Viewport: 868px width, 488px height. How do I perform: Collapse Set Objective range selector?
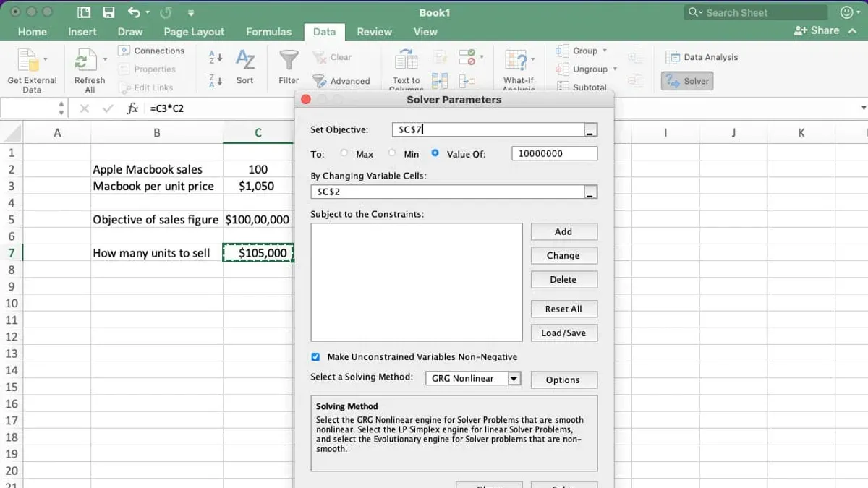coord(591,130)
